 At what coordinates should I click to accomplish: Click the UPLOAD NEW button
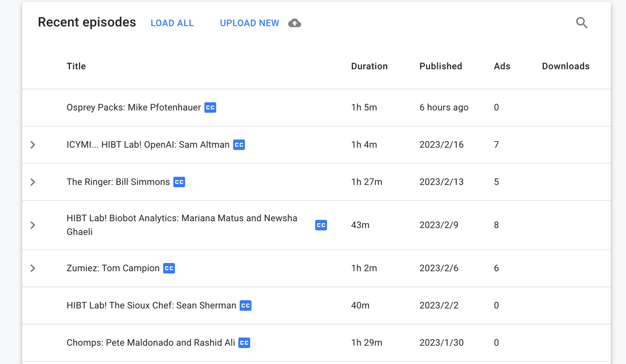pos(250,23)
